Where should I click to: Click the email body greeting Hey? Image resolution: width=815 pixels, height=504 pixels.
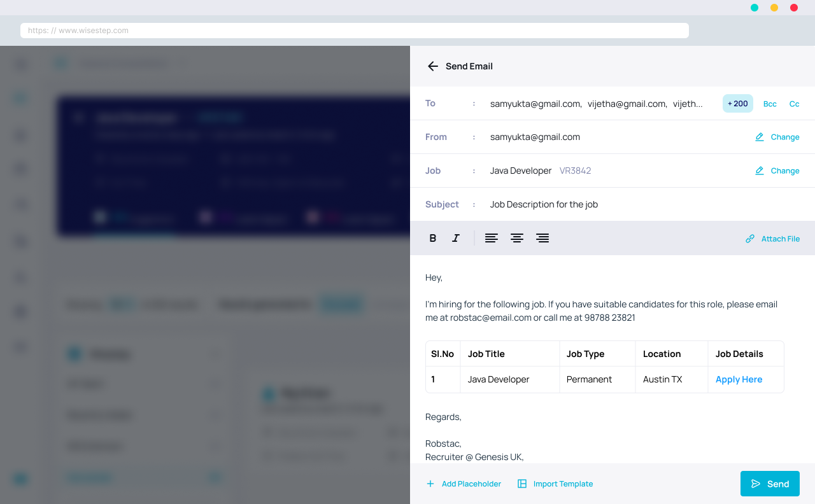coord(434,277)
